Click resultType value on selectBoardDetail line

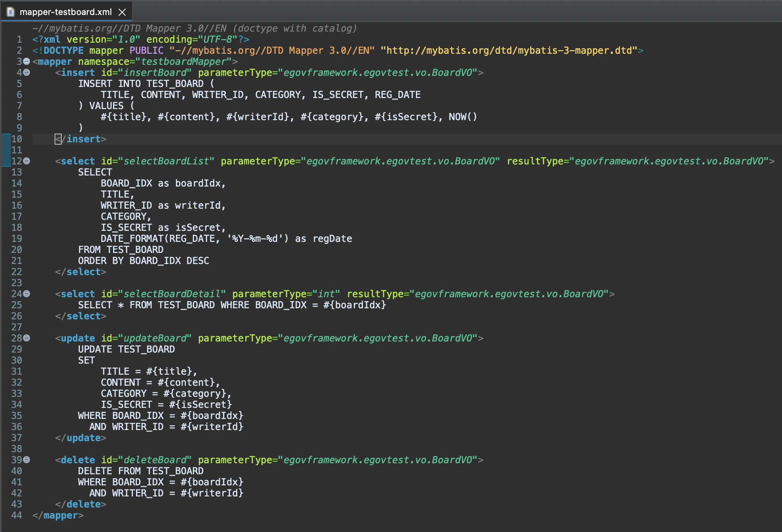pos(509,294)
